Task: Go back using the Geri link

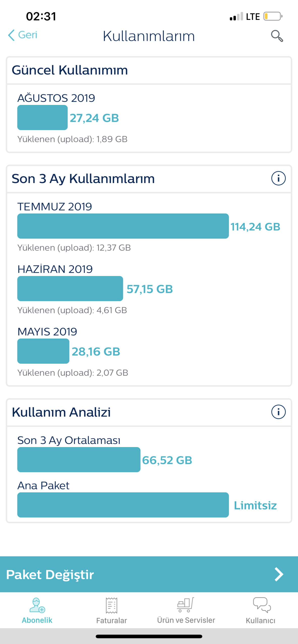Action: pyautogui.click(x=28, y=35)
